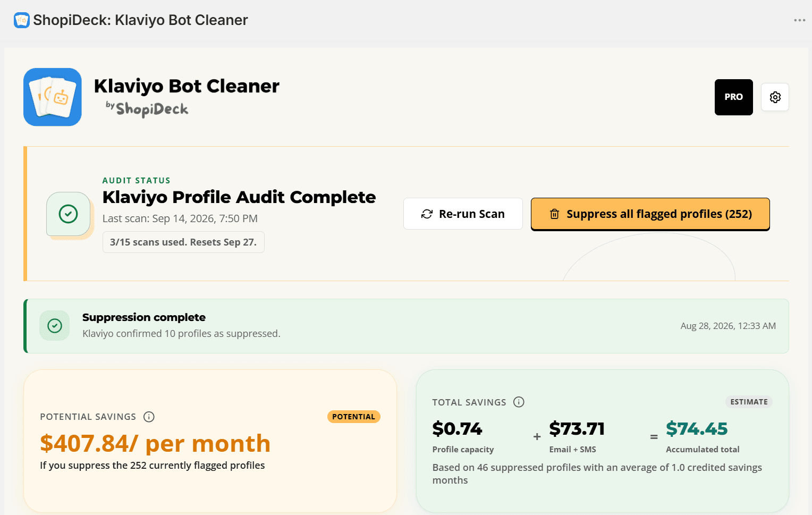Click the 'TOTAL SAVINGS' label
The image size is (812, 515).
pos(469,402)
